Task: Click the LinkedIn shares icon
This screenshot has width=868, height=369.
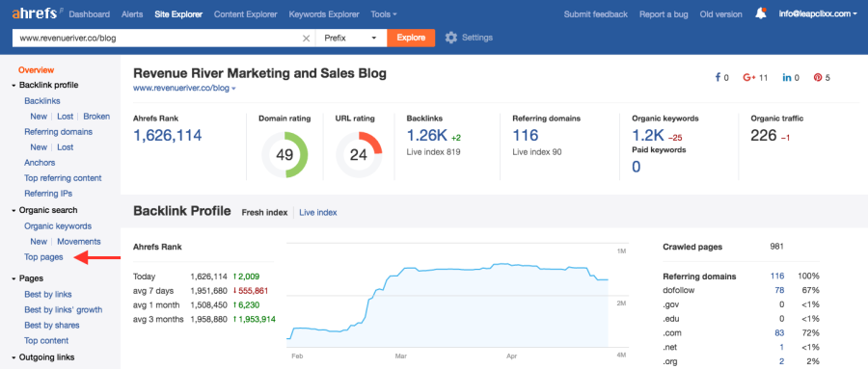Action: click(787, 78)
